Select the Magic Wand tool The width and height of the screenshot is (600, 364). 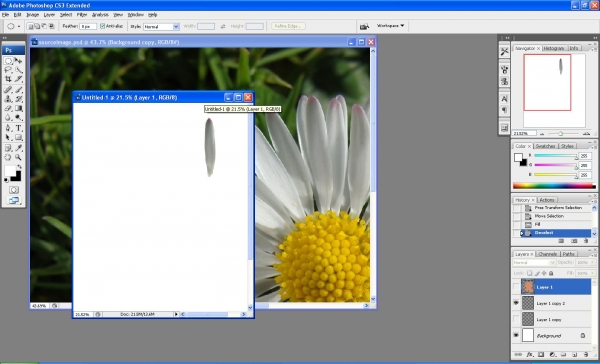point(18,70)
